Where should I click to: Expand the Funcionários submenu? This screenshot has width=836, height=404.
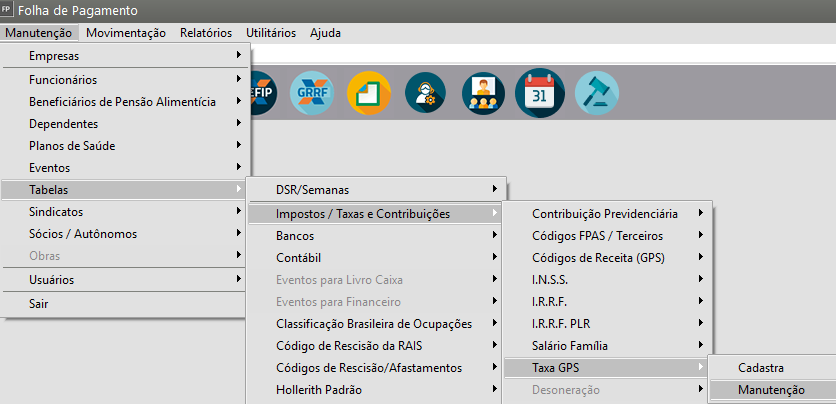pyautogui.click(x=63, y=79)
